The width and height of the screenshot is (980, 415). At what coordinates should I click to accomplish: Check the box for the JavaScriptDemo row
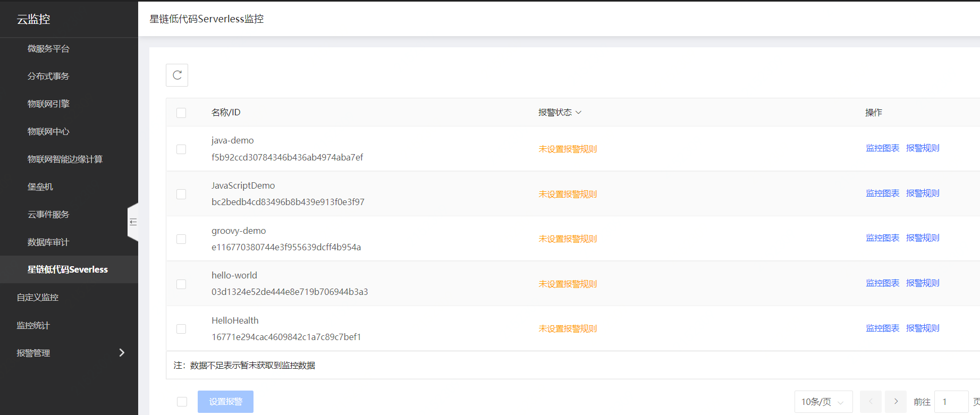[181, 194]
